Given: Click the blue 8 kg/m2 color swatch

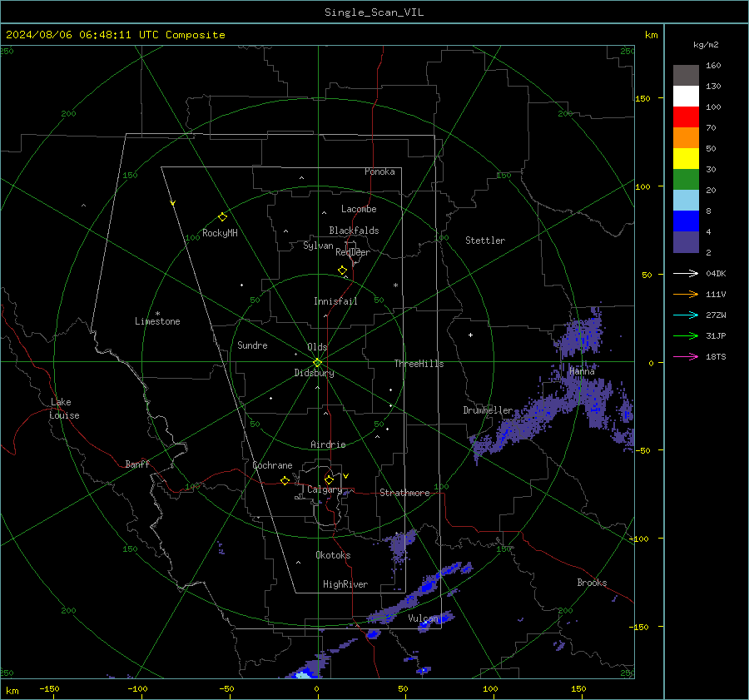Looking at the screenshot, I should pos(686,221).
